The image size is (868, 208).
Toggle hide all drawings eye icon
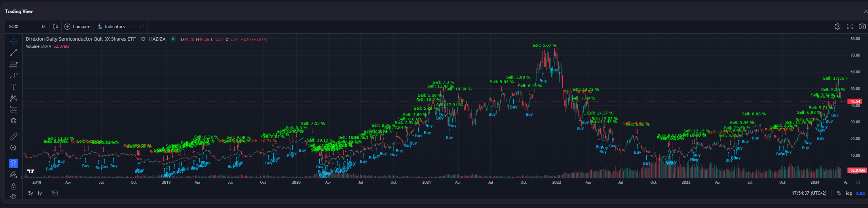pos(13,197)
